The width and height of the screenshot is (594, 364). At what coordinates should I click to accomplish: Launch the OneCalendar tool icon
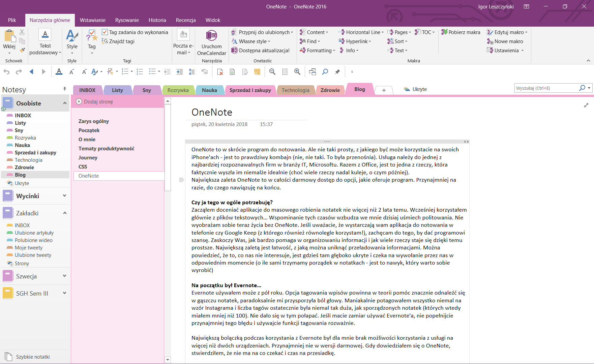[211, 35]
